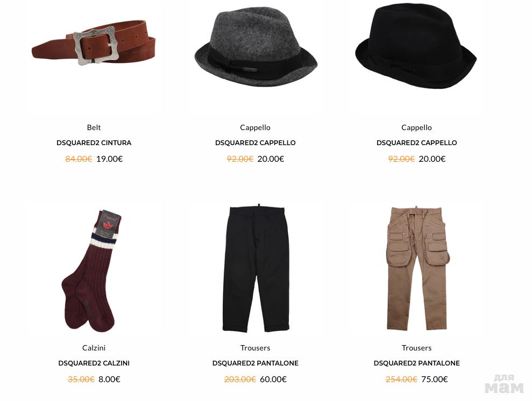Image resolution: width=532 pixels, height=401 pixels.
Task: Click the DSQUARED2 CINTURA product title
Action: tap(94, 142)
